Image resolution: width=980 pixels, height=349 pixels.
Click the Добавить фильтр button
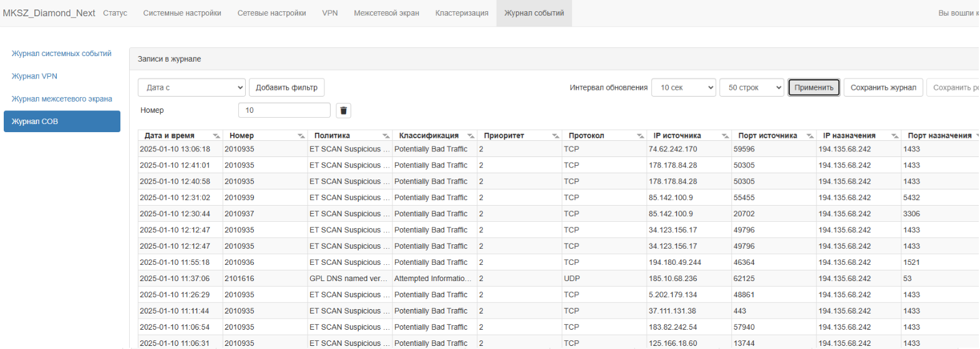click(286, 87)
